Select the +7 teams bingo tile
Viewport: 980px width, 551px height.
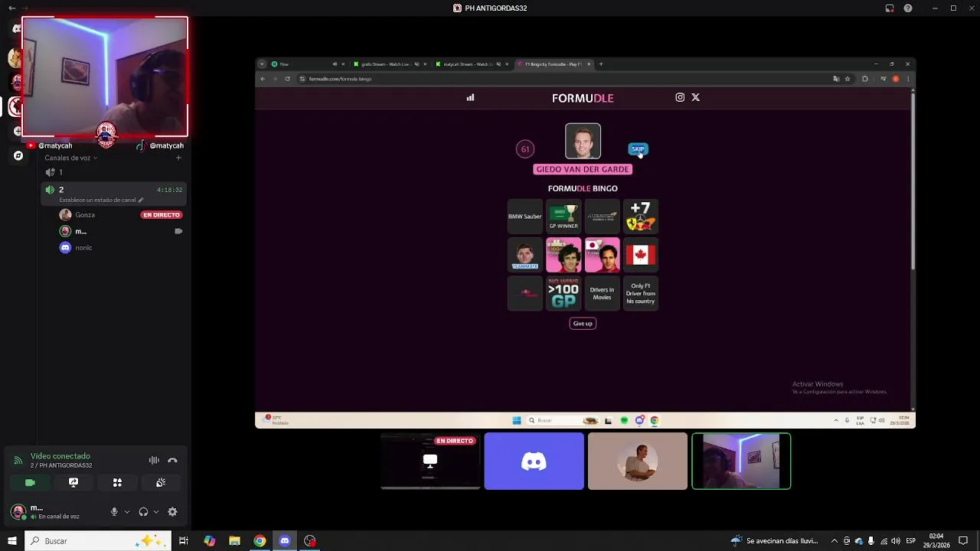pyautogui.click(x=641, y=217)
